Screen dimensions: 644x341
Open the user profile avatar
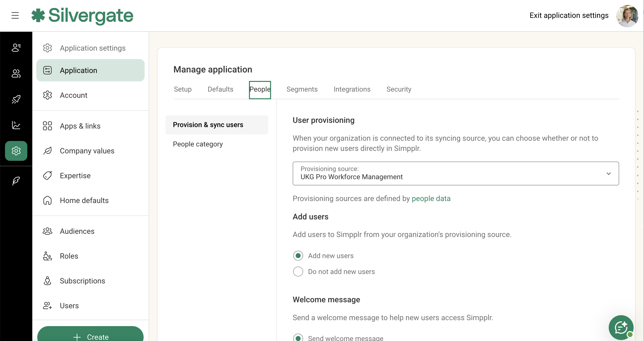(627, 16)
